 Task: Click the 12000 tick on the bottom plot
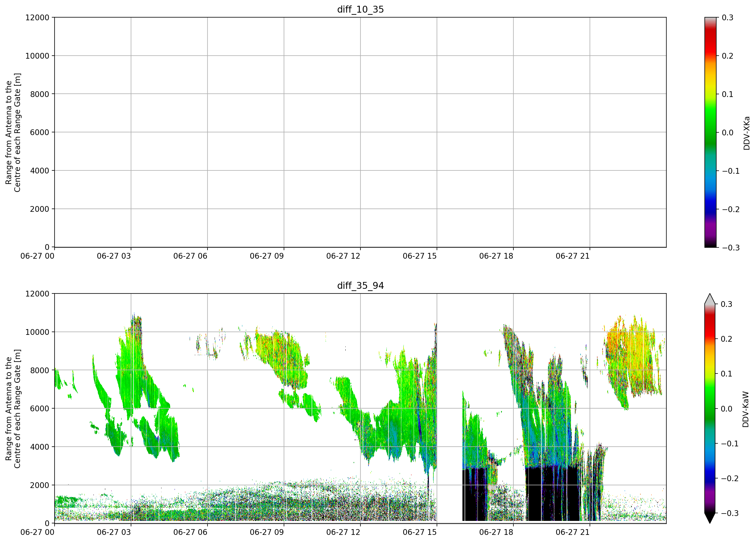point(37,293)
